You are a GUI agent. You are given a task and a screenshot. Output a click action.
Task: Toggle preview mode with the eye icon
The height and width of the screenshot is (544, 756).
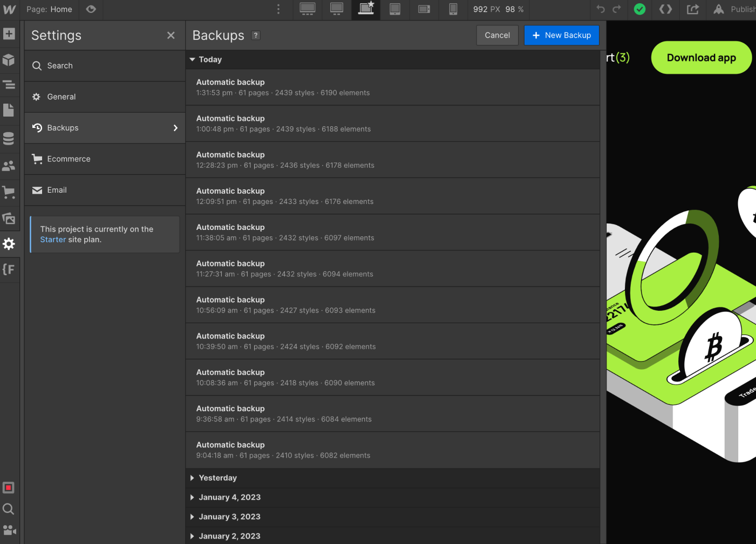click(91, 10)
